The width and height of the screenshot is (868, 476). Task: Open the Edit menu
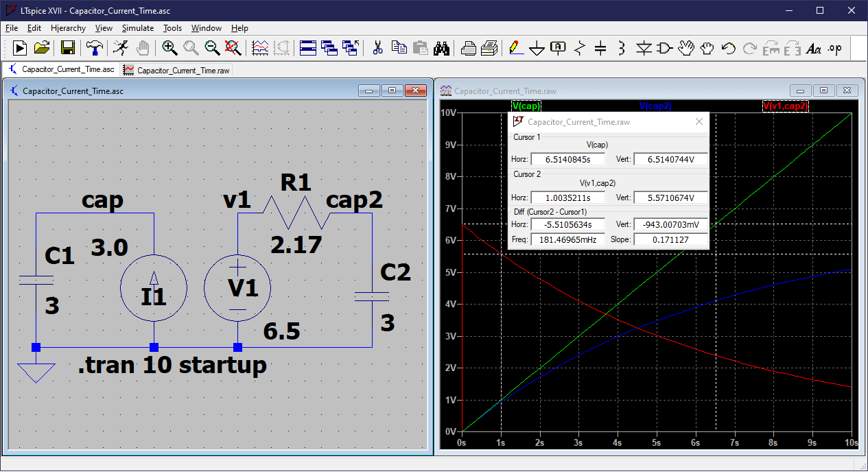point(34,28)
